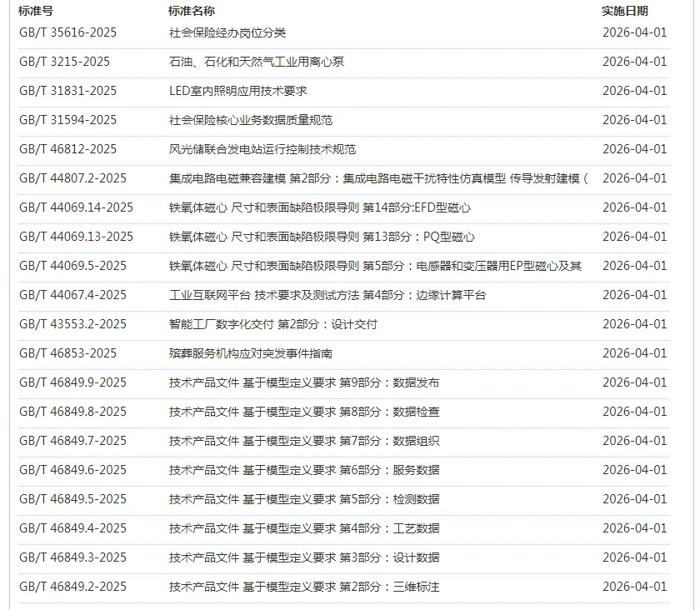This screenshot has width=700, height=610.
Task: Open 风光储联合发电站运行控制技术规范 standard
Action: coord(262,149)
